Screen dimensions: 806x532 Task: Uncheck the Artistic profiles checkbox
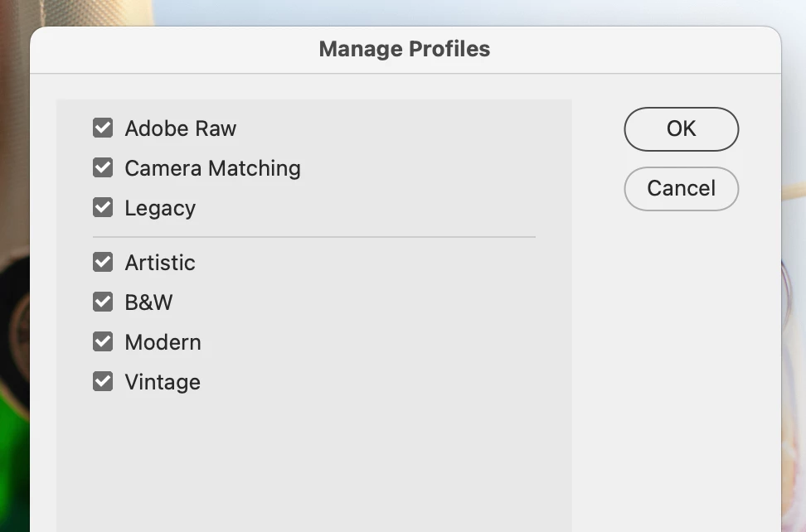pyautogui.click(x=103, y=263)
